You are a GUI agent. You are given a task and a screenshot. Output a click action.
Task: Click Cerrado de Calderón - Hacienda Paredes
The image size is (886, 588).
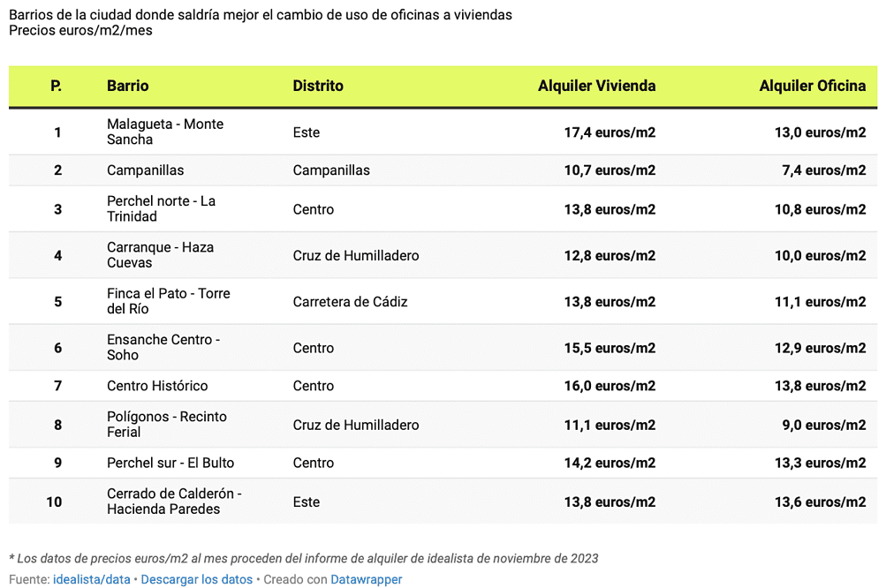coord(174,501)
